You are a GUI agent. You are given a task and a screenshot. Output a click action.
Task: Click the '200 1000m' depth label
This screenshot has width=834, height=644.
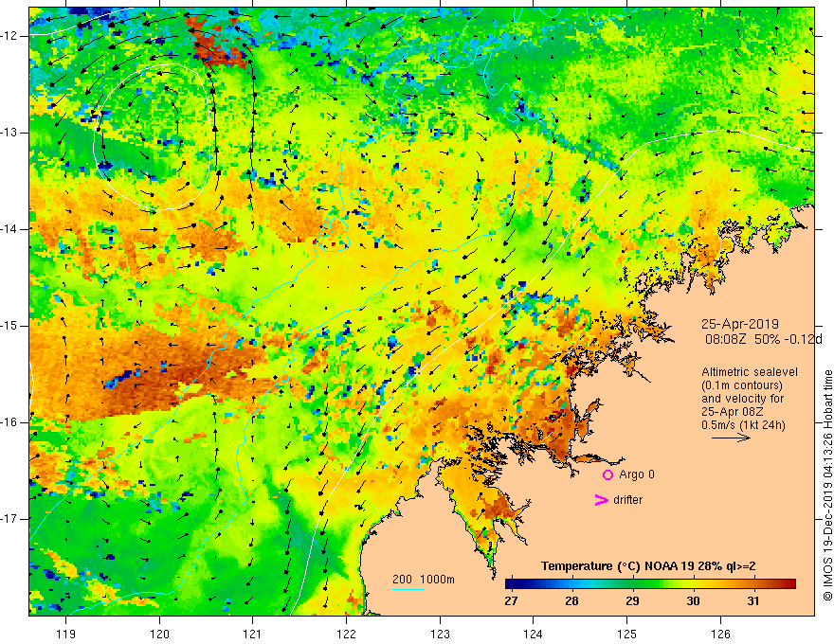(424, 580)
